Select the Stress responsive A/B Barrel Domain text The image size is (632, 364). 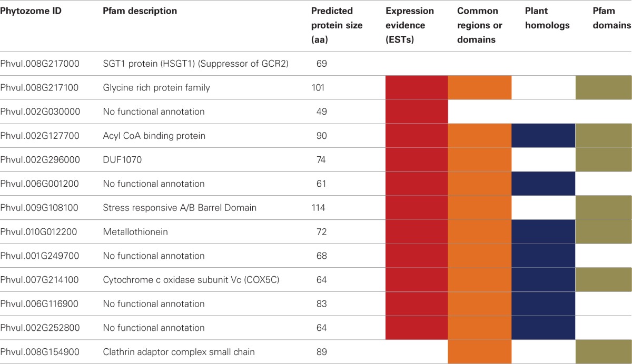pyautogui.click(x=180, y=208)
